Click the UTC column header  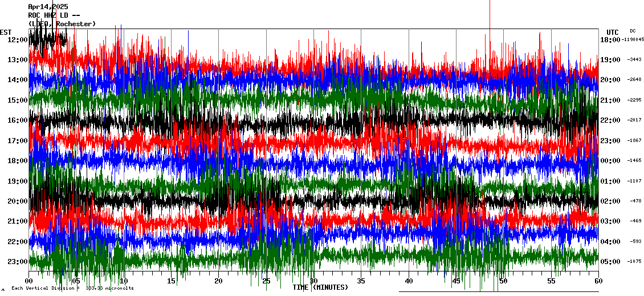coord(612,32)
